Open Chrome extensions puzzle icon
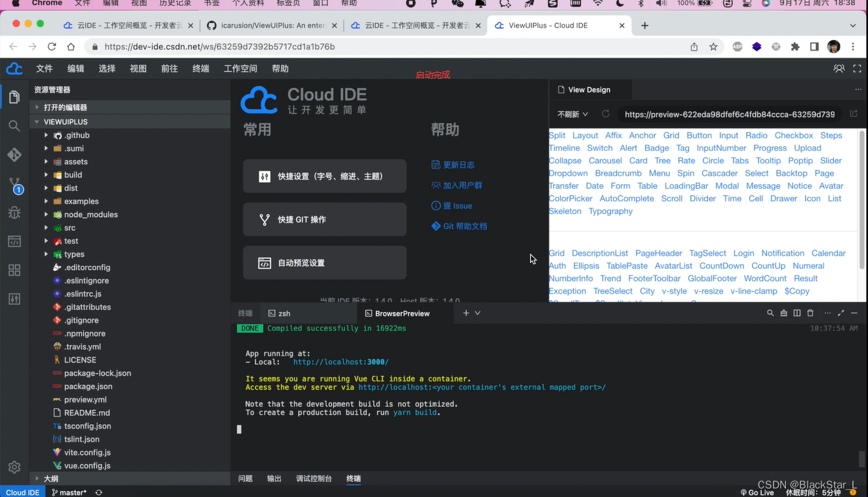The image size is (868, 497). (795, 47)
